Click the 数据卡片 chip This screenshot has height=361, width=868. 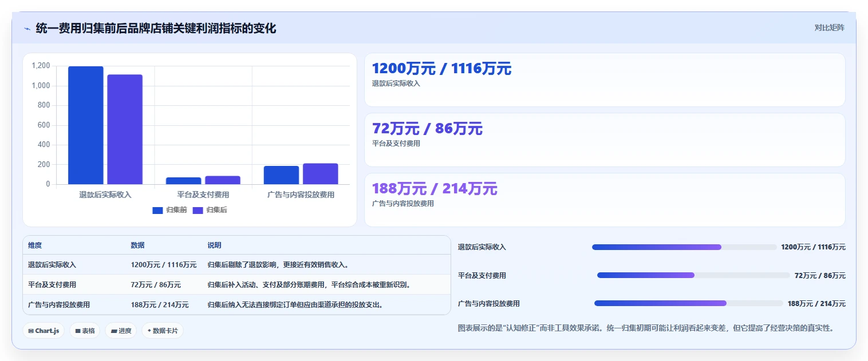163,331
